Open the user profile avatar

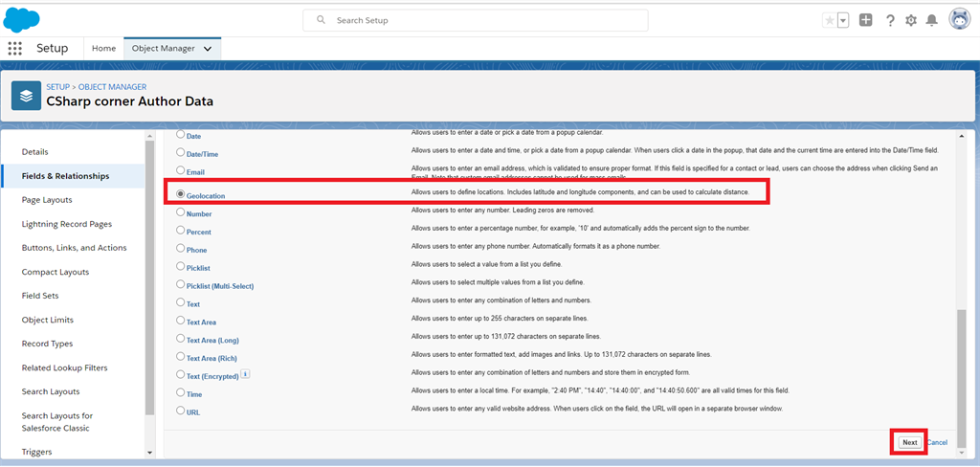[959, 20]
